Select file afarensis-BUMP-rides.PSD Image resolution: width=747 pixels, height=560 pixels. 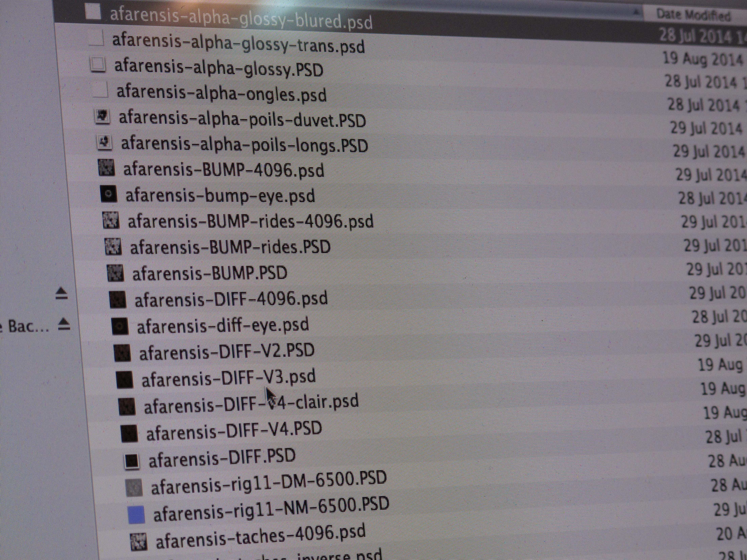pos(230,247)
